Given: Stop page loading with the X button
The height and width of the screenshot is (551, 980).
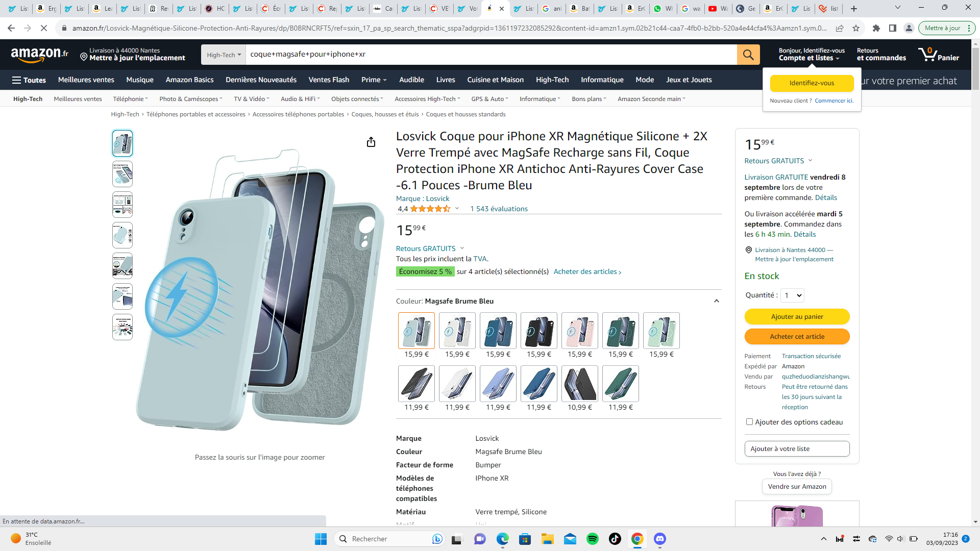Looking at the screenshot, I should (44, 28).
